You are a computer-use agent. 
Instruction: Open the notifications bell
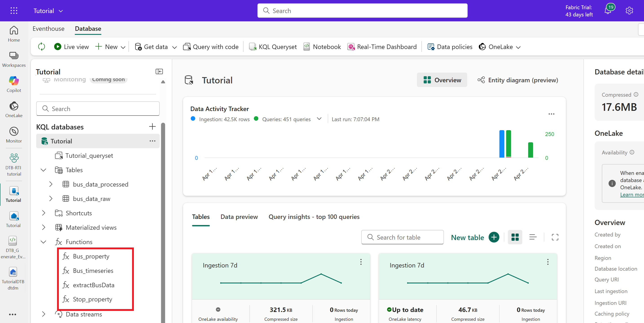[608, 11]
